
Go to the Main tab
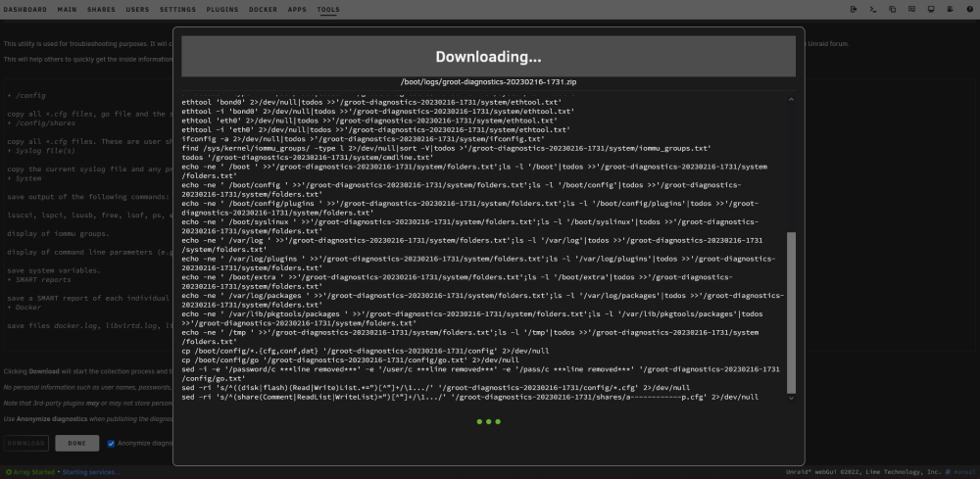(x=67, y=10)
